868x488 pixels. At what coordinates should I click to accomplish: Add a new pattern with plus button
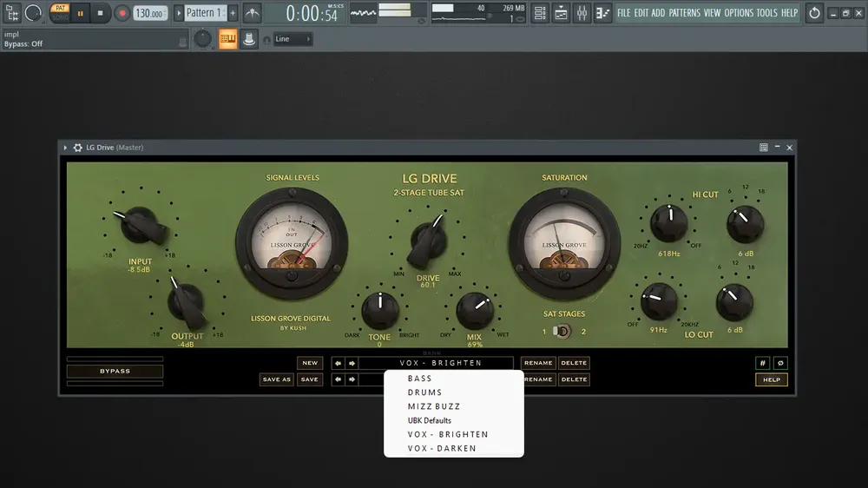[x=233, y=13]
